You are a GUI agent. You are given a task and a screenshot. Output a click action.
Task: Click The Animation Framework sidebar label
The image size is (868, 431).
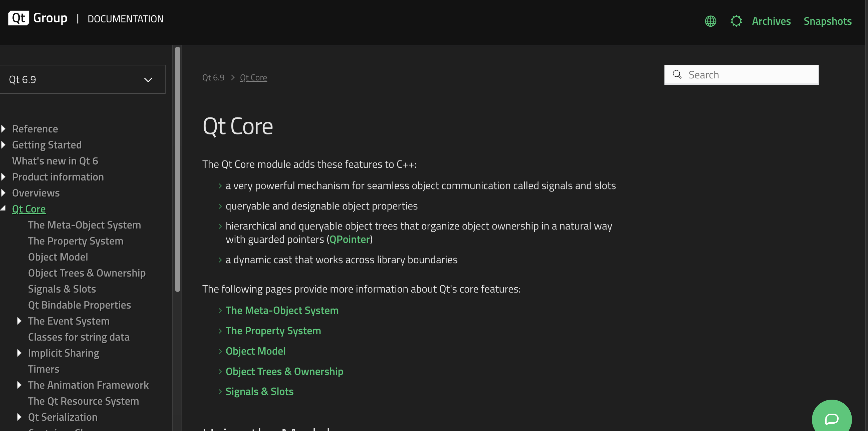[88, 385]
